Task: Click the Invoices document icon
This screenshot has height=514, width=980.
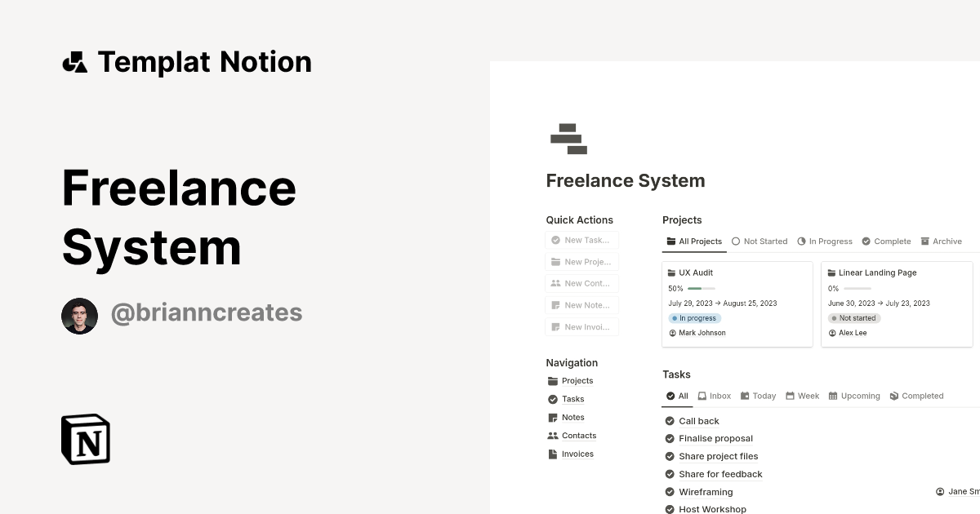Action: coord(553,454)
